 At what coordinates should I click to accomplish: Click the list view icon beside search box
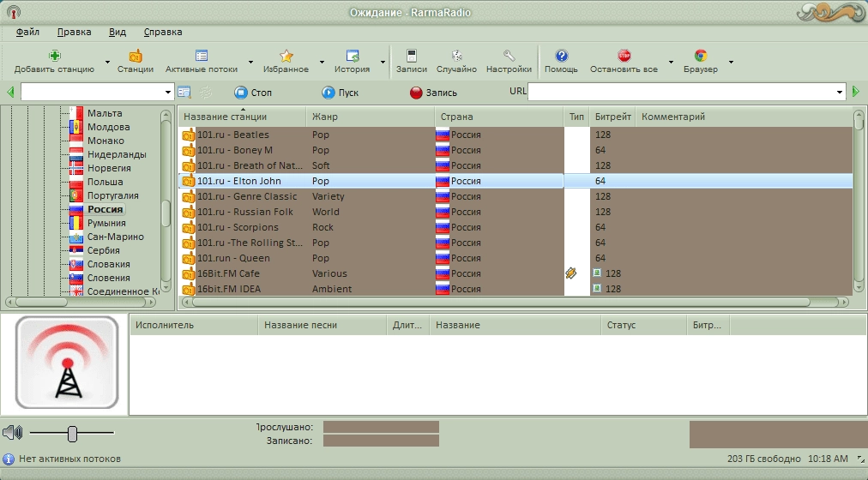click(184, 93)
